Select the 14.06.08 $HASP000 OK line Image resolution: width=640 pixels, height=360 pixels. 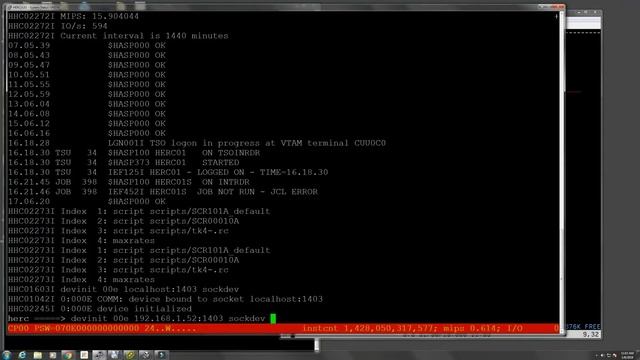87,114
